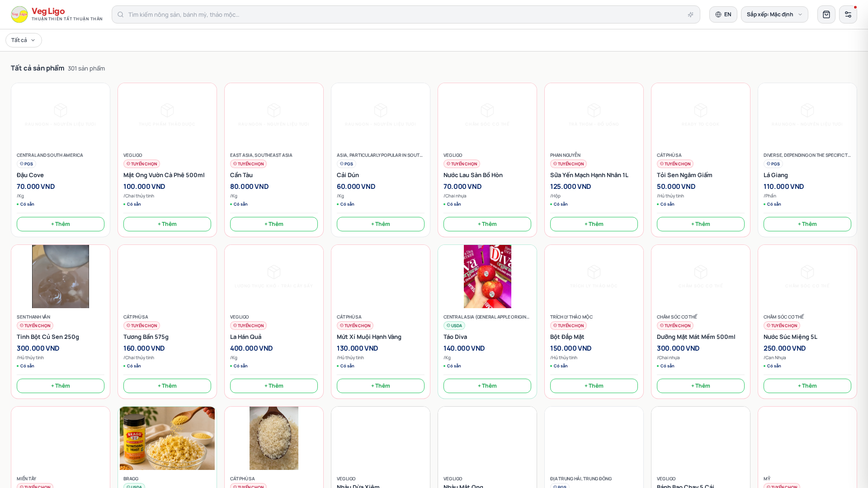Open the filter settings icon

pos(848,14)
